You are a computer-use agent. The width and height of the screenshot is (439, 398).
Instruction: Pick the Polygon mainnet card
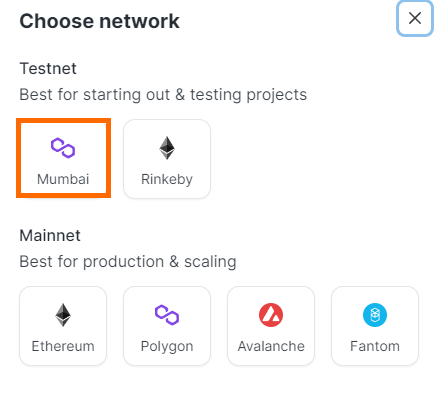(x=167, y=326)
